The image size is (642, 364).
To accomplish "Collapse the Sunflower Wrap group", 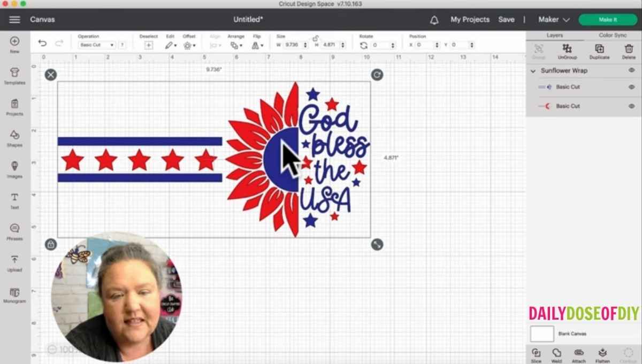I will [x=533, y=71].
